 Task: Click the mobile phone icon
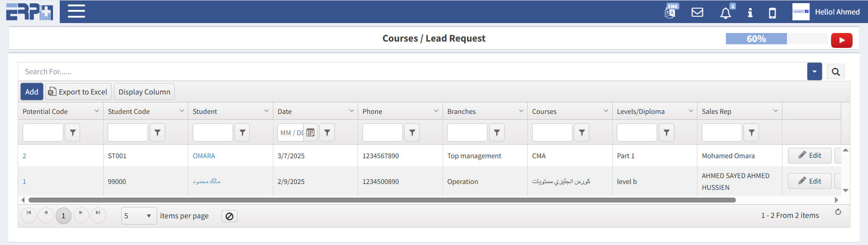[773, 13]
